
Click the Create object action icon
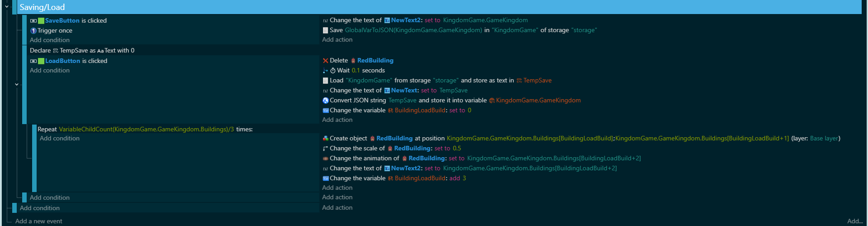click(325, 139)
